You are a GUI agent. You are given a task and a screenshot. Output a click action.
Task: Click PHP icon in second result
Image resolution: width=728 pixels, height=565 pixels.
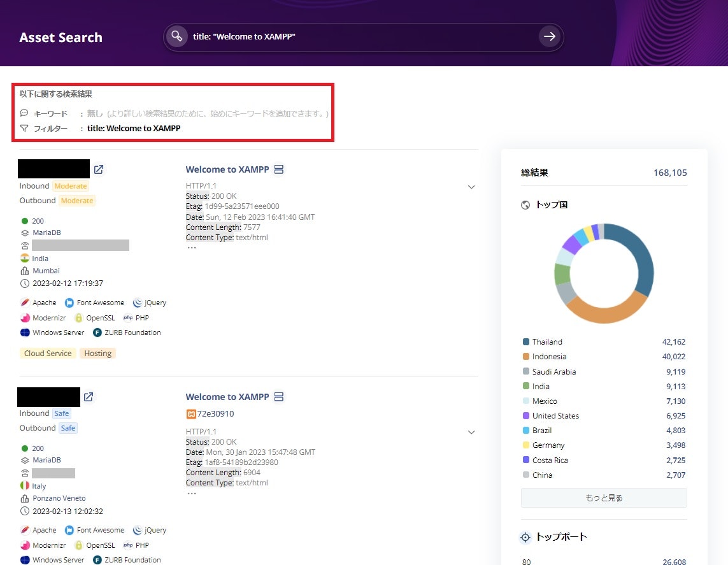click(x=127, y=545)
